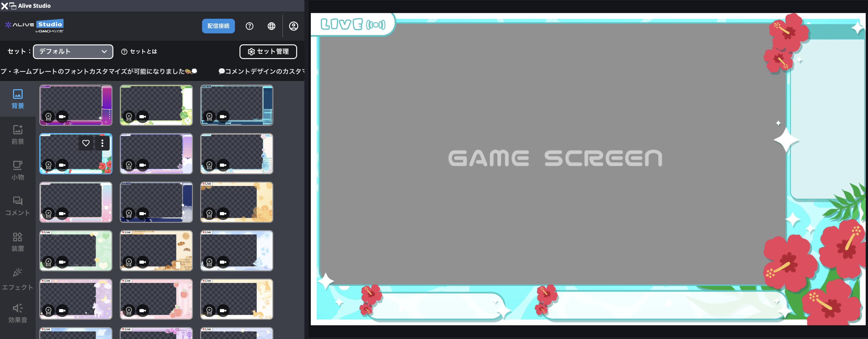
Task: Select the light blue sailboat frame background
Action: point(237,251)
